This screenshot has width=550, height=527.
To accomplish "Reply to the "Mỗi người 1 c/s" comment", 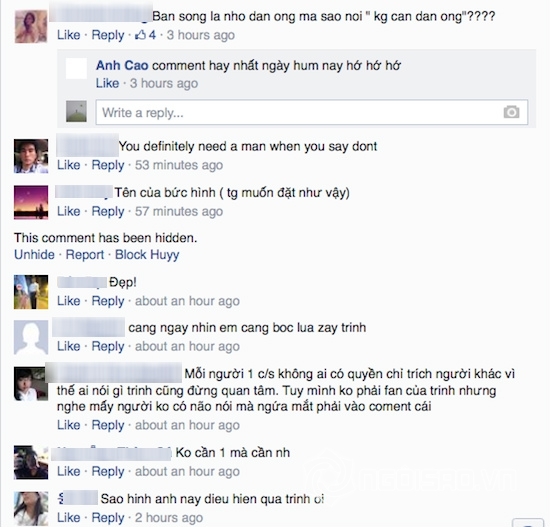I will click(108, 425).
